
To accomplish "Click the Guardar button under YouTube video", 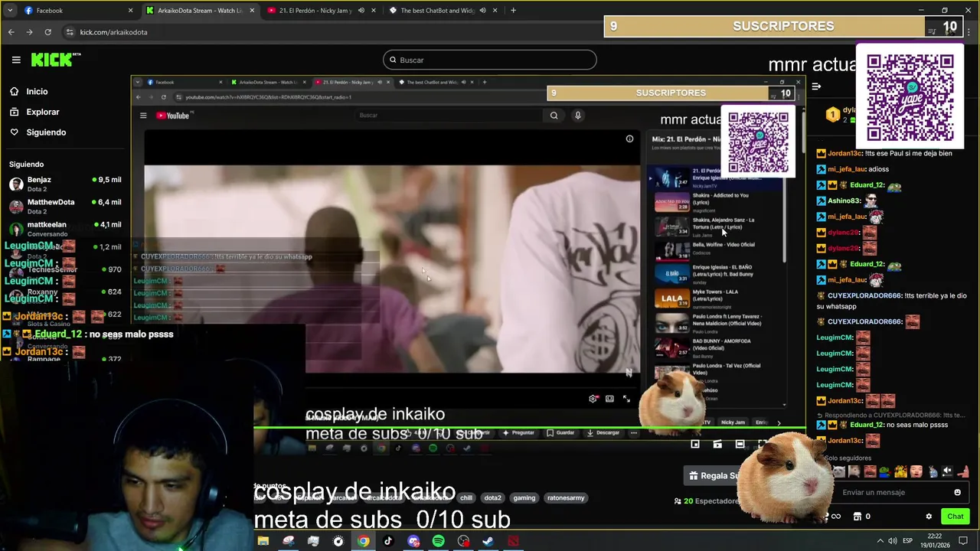I will click(x=560, y=433).
